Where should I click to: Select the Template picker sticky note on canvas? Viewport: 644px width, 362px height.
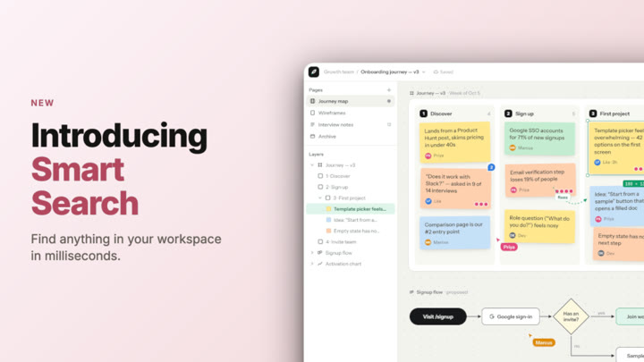(616, 147)
